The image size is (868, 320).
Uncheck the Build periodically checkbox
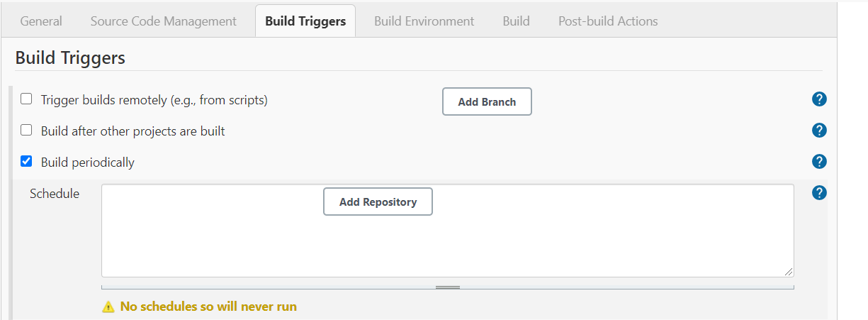pyautogui.click(x=26, y=162)
